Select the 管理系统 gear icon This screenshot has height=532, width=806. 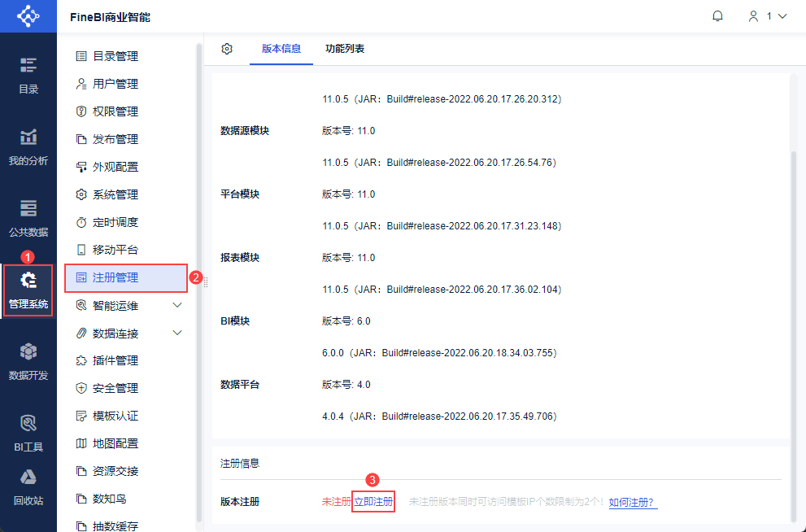28,280
